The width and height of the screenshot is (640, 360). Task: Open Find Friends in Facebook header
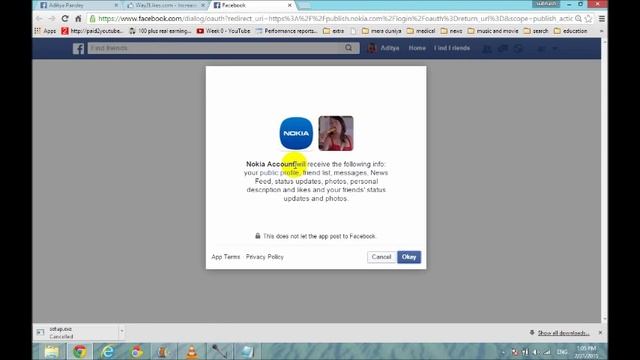point(452,48)
